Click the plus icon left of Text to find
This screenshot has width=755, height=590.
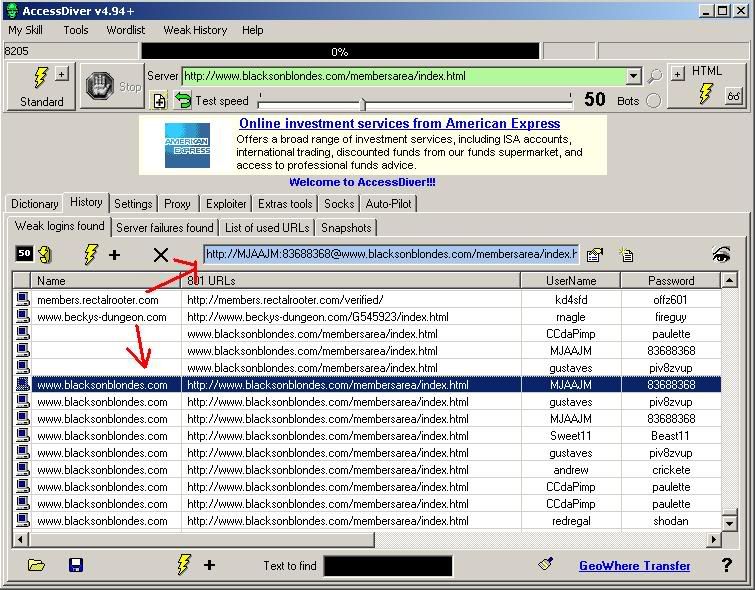(x=209, y=565)
